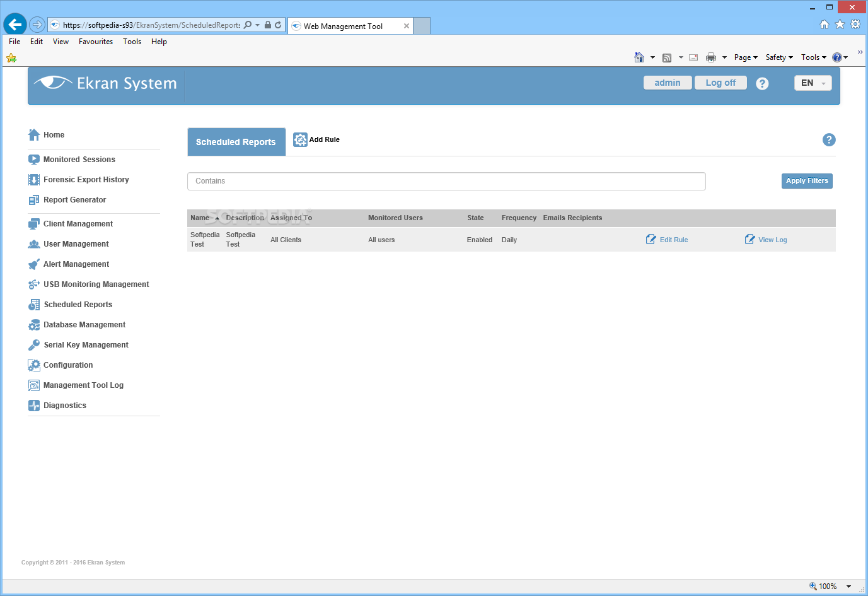Select the Scheduled Reports tab
868x596 pixels.
click(236, 142)
